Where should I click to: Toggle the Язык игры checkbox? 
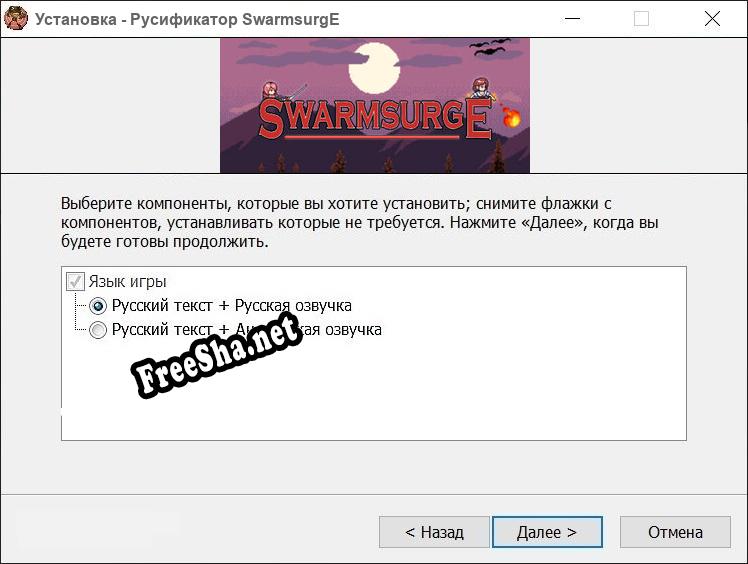point(75,282)
